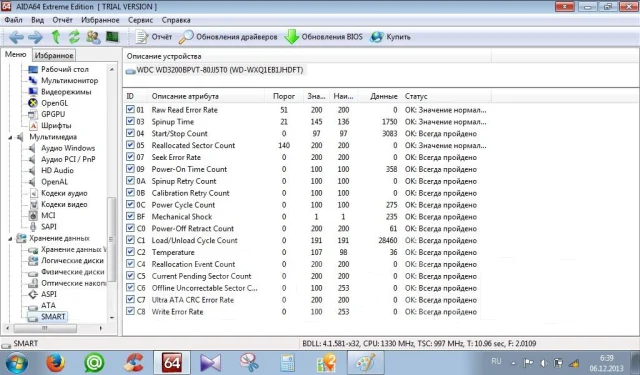Click the tree scrollbar down arrow
The height and width of the screenshot is (375, 640).
click(112, 317)
